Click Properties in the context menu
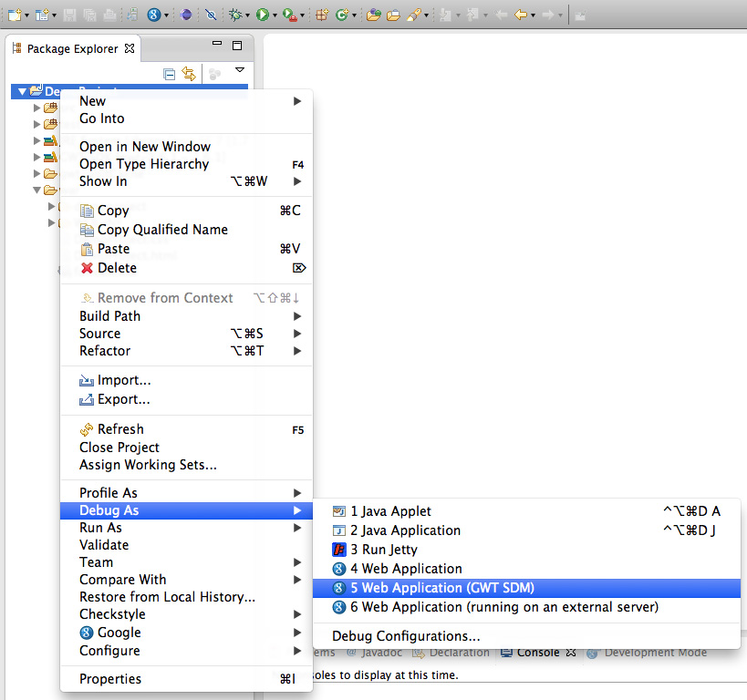747x700 pixels. coord(110,679)
